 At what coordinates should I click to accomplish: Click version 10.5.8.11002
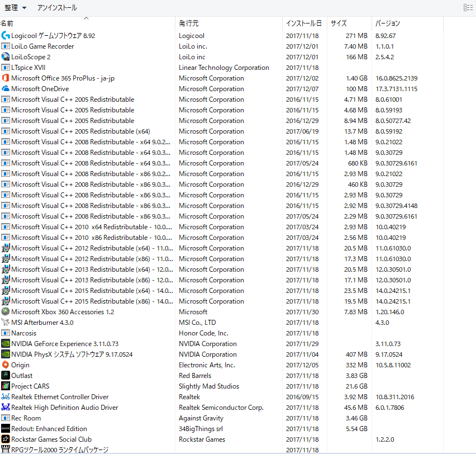tap(393, 365)
